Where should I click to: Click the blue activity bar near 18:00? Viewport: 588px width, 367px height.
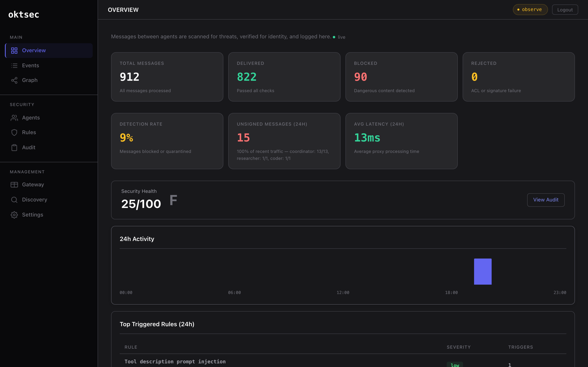483,271
